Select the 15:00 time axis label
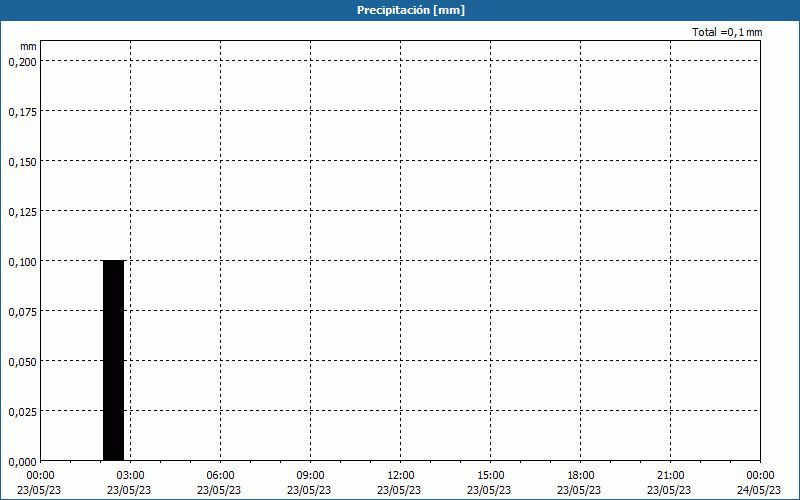800x500 pixels. point(490,476)
